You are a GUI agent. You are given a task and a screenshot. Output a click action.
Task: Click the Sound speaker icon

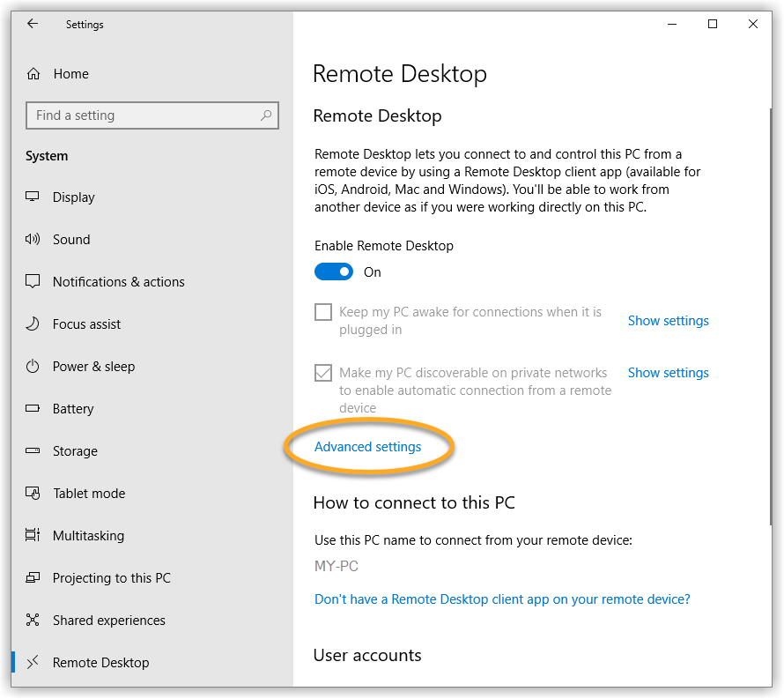[33, 240]
